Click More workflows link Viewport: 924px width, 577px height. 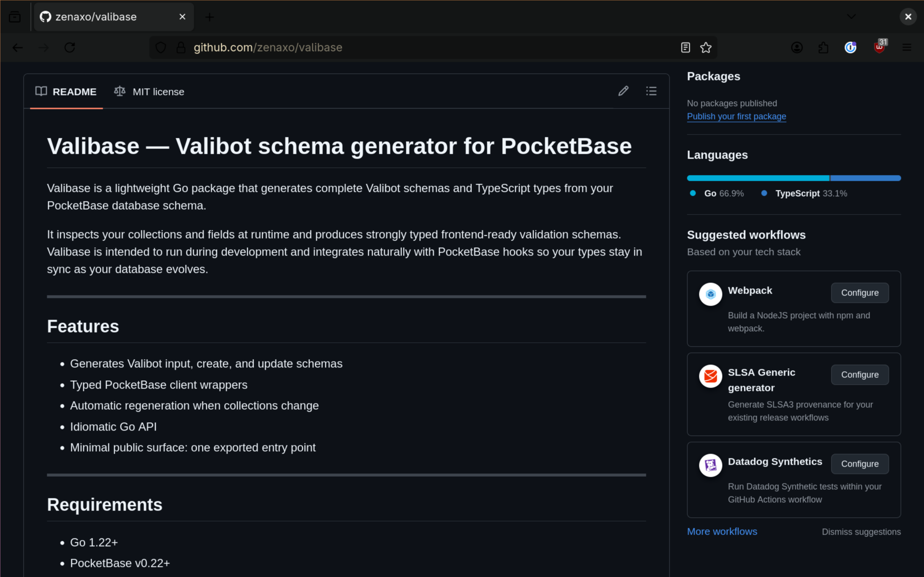pyautogui.click(x=722, y=531)
